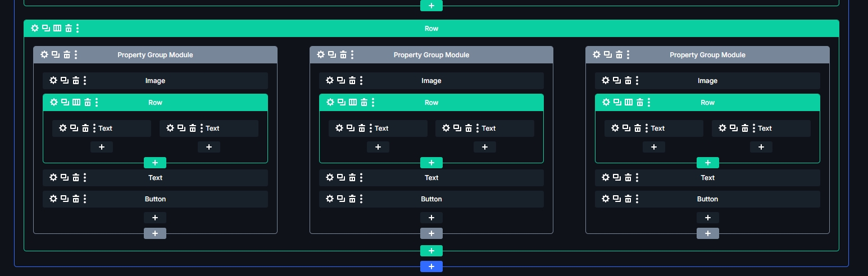Open more options of left Property Group Module
This screenshot has height=276, width=868.
[76, 54]
